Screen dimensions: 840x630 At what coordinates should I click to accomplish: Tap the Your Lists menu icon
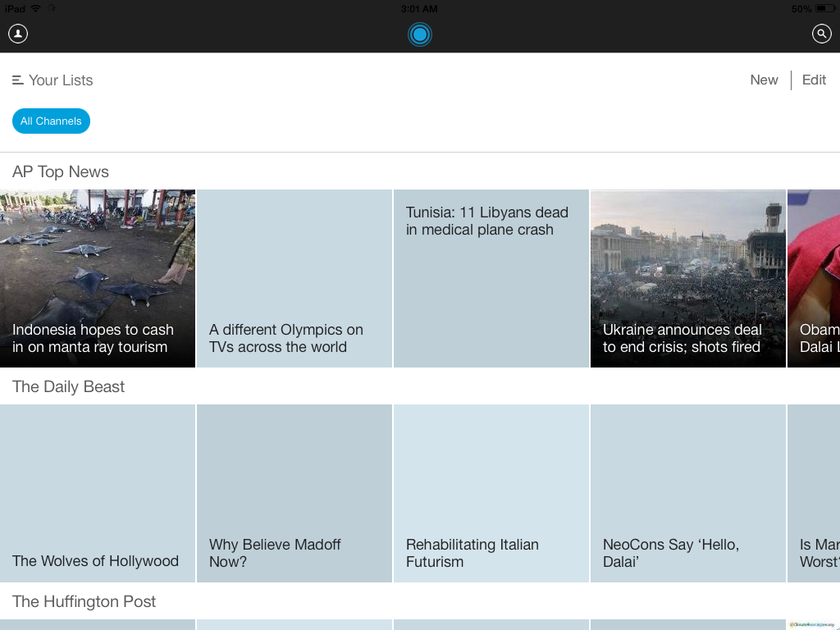(18, 80)
